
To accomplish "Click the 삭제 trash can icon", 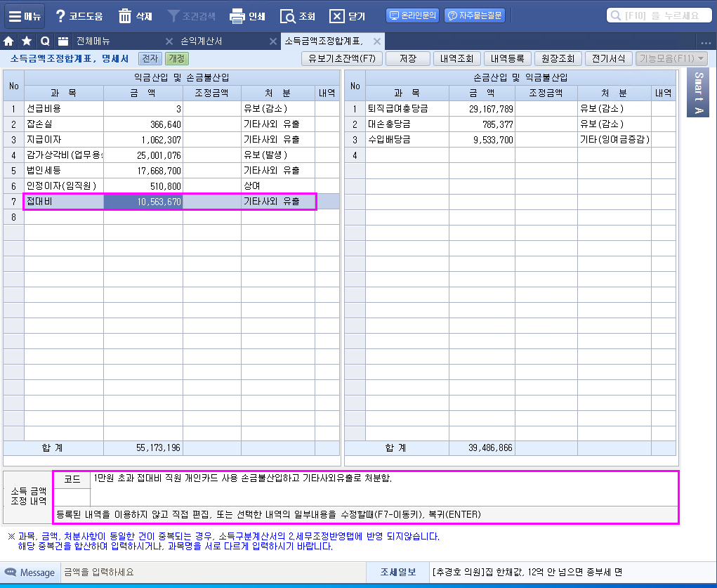I will tap(124, 15).
